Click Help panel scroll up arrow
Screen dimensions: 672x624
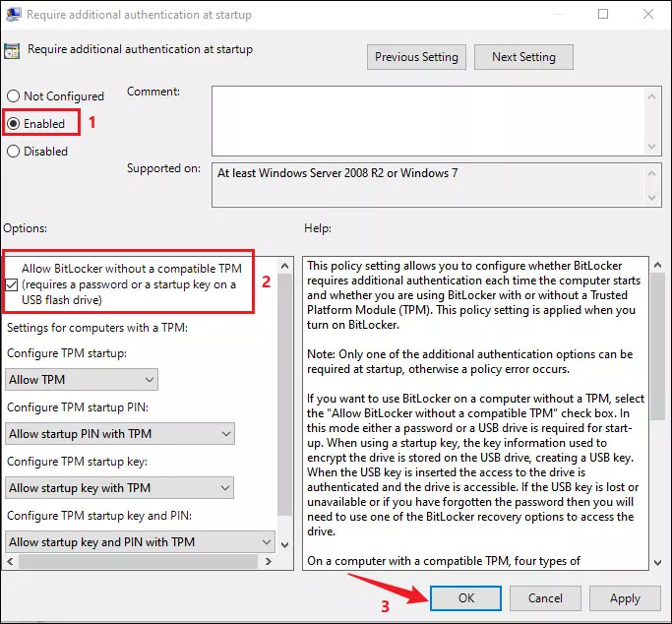pyautogui.click(x=657, y=265)
